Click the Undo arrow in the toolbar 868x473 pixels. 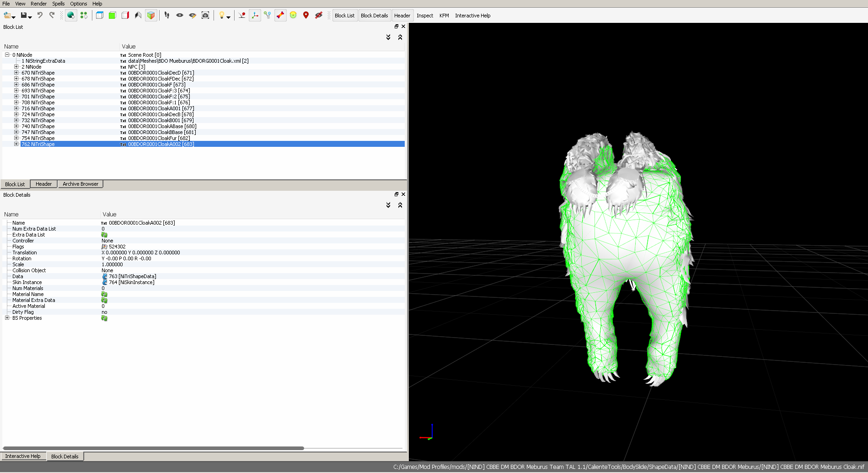coord(40,15)
